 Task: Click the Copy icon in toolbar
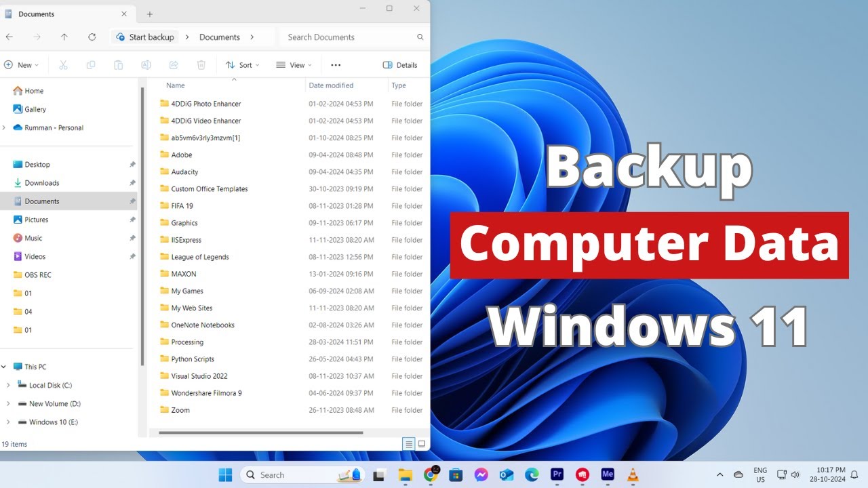(91, 65)
